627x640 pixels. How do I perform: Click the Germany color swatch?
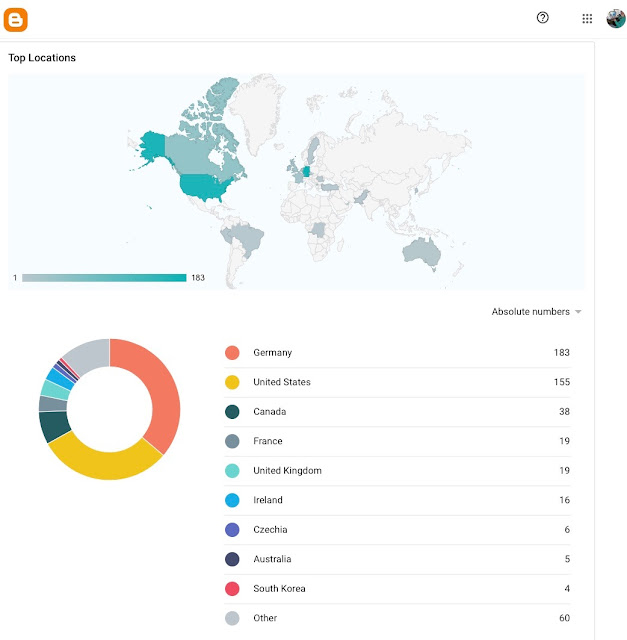coord(232,353)
